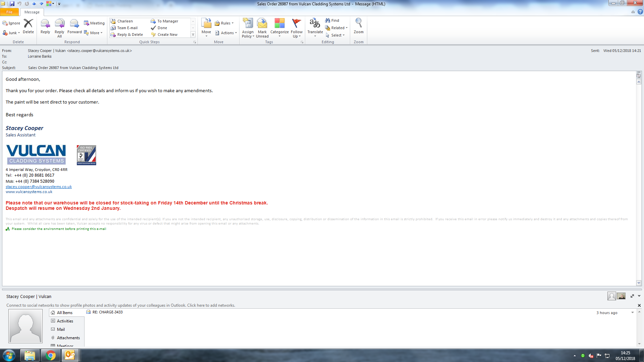644x362 pixels.
Task: Expand the Quick Steps gallery arrow
Action: tap(193, 35)
